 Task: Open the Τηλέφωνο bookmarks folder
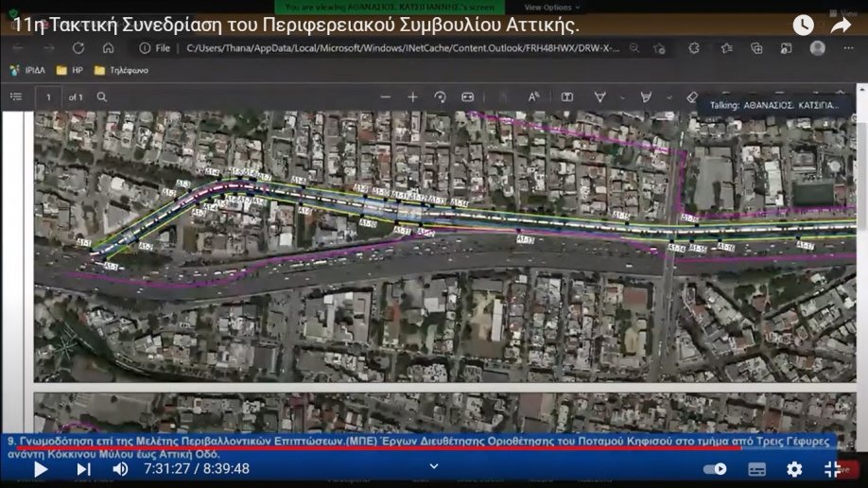click(120, 70)
